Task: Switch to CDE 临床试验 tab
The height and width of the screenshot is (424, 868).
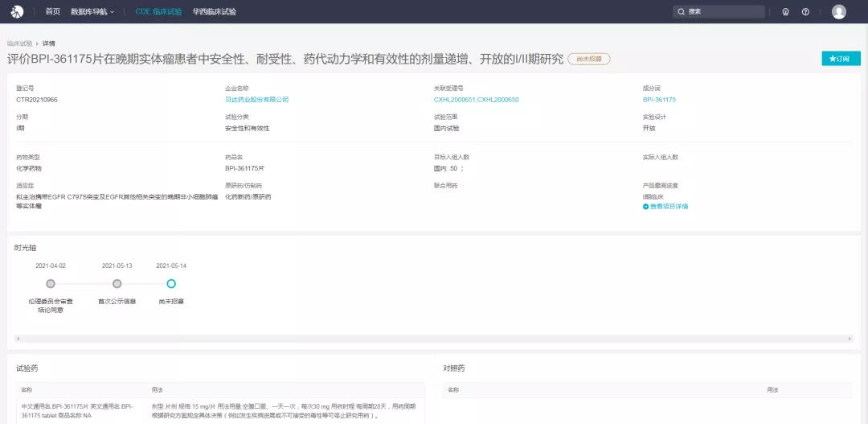Action: [x=158, y=12]
